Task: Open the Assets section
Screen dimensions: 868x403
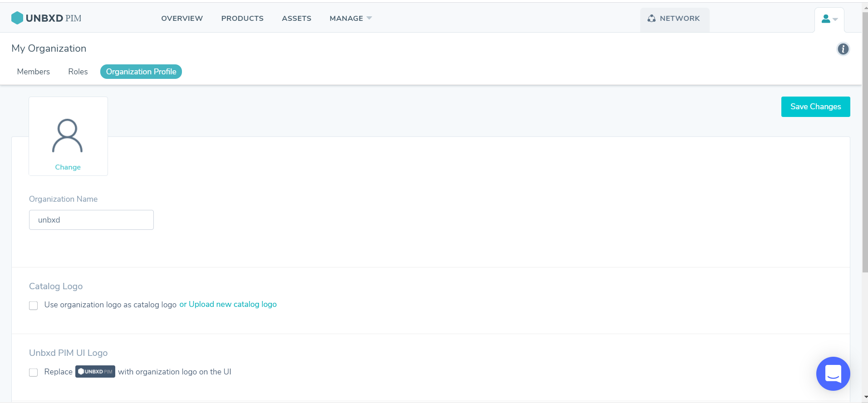Action: (296, 19)
